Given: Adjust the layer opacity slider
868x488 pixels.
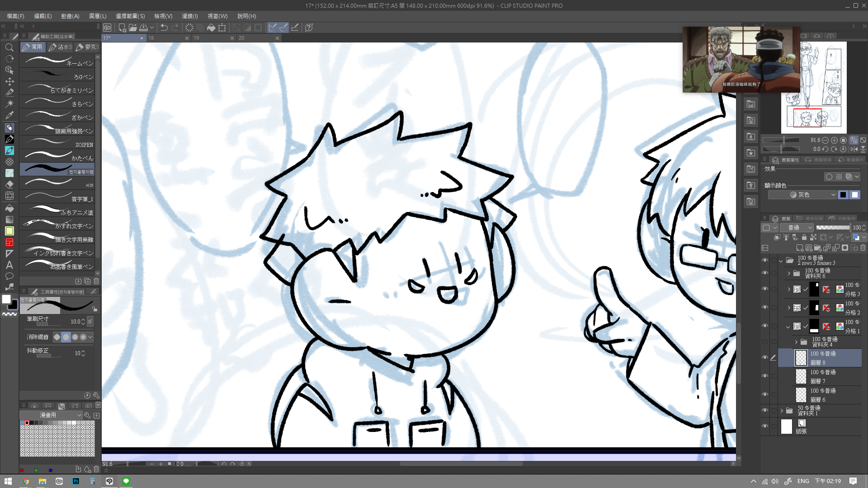Looking at the screenshot, I should coord(833,228).
